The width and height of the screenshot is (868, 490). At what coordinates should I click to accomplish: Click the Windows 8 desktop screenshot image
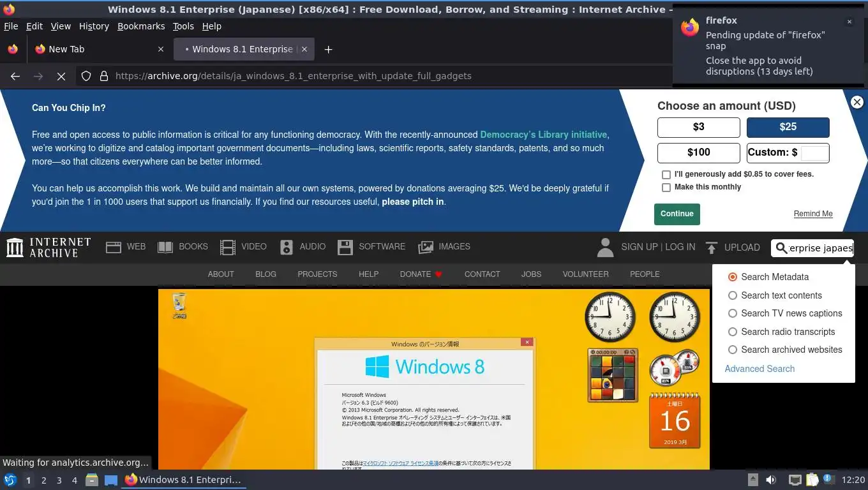click(434, 379)
